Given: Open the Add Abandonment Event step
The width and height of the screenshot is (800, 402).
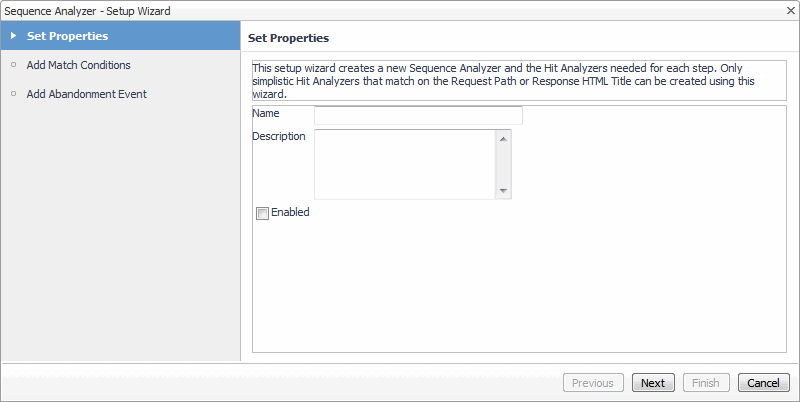Looking at the screenshot, I should [x=88, y=95].
